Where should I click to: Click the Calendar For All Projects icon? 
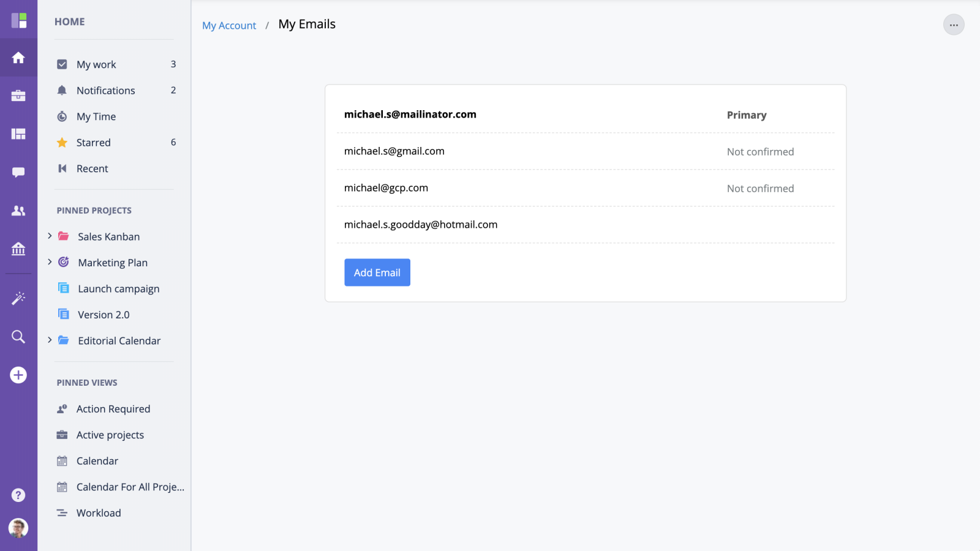coord(62,487)
